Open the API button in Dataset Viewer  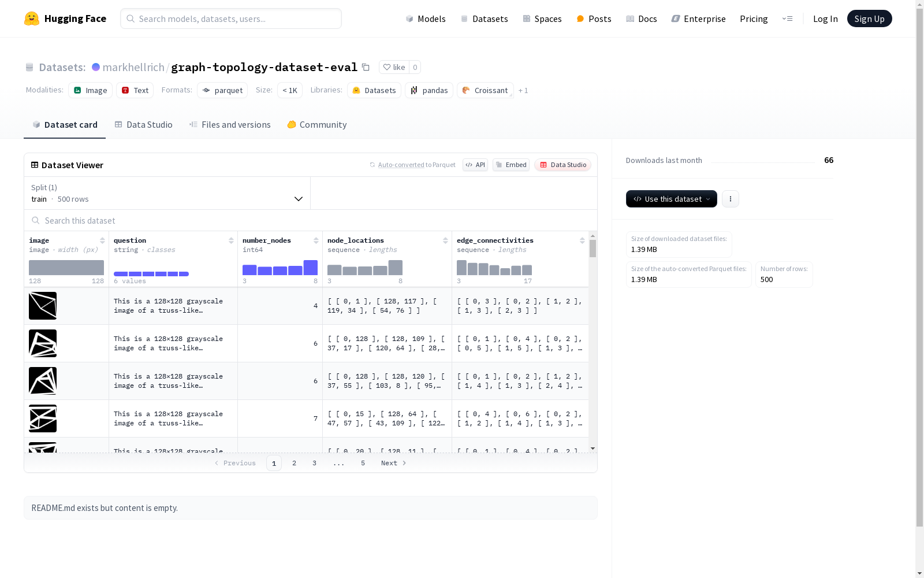(x=475, y=165)
